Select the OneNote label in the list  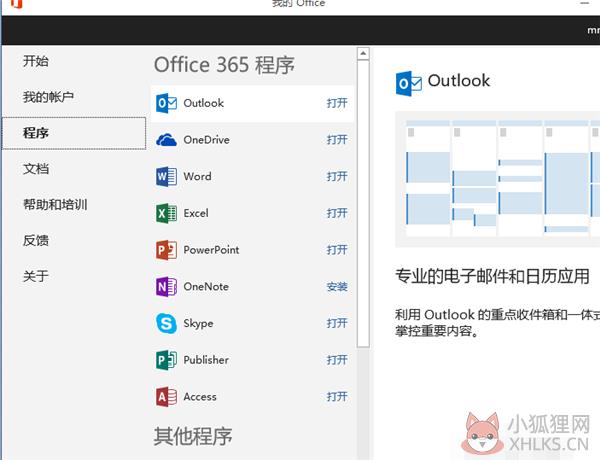[x=206, y=287]
